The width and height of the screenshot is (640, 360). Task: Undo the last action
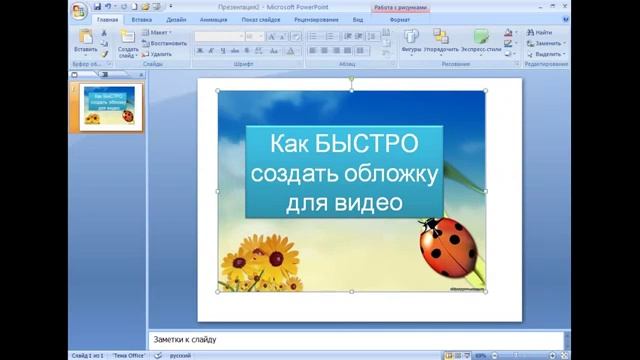coord(108,7)
